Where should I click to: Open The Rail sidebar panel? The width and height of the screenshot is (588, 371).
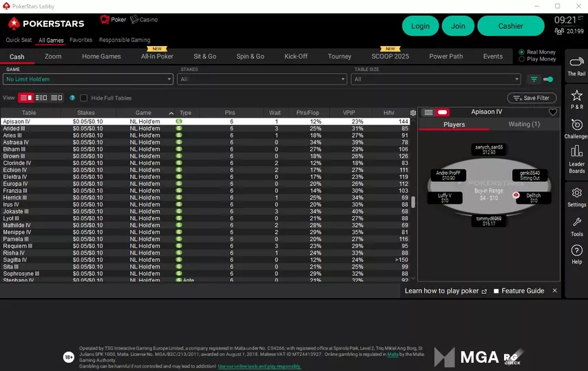click(576, 66)
